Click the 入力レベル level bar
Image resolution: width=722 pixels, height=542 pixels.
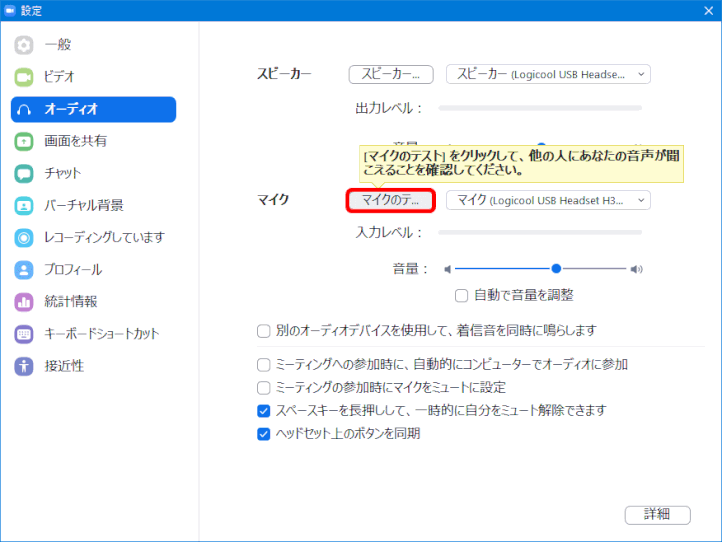point(540,233)
